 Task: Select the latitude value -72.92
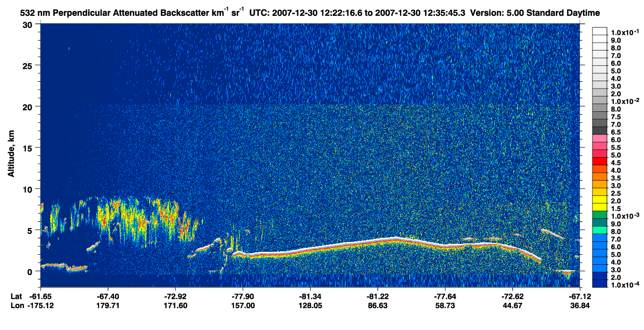point(175,296)
